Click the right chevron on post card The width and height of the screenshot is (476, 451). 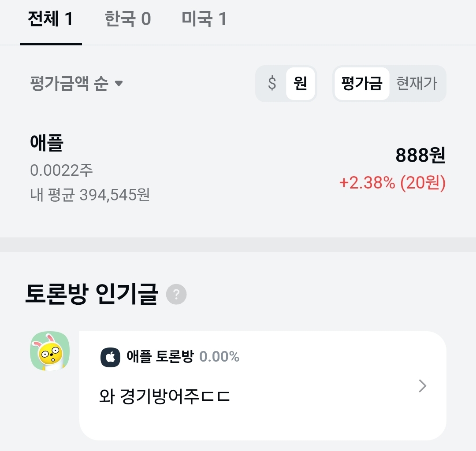(422, 386)
